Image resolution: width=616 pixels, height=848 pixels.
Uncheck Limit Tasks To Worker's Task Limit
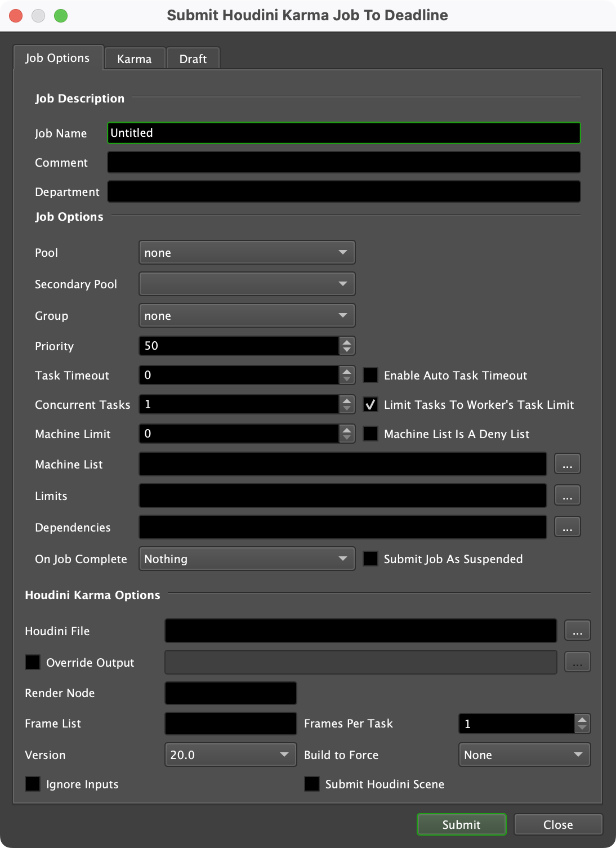click(x=371, y=404)
